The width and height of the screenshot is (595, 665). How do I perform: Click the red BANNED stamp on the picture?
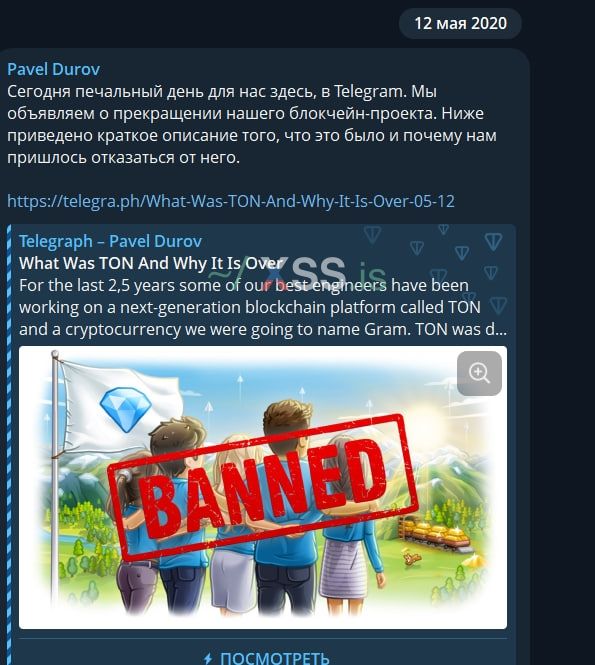(x=263, y=486)
